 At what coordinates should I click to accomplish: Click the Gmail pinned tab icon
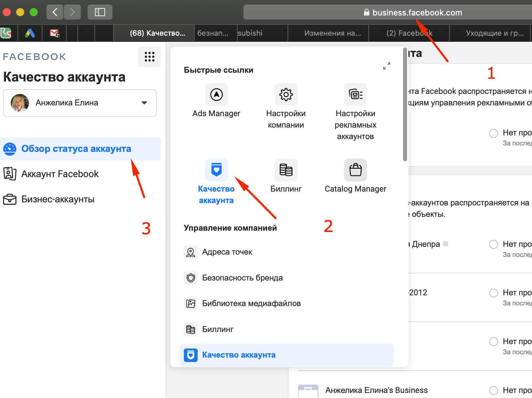click(x=54, y=33)
